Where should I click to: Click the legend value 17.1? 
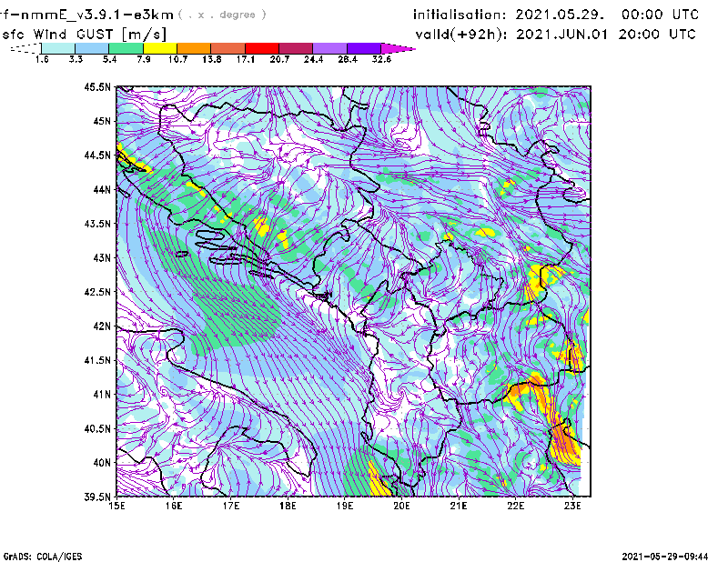[x=246, y=59]
